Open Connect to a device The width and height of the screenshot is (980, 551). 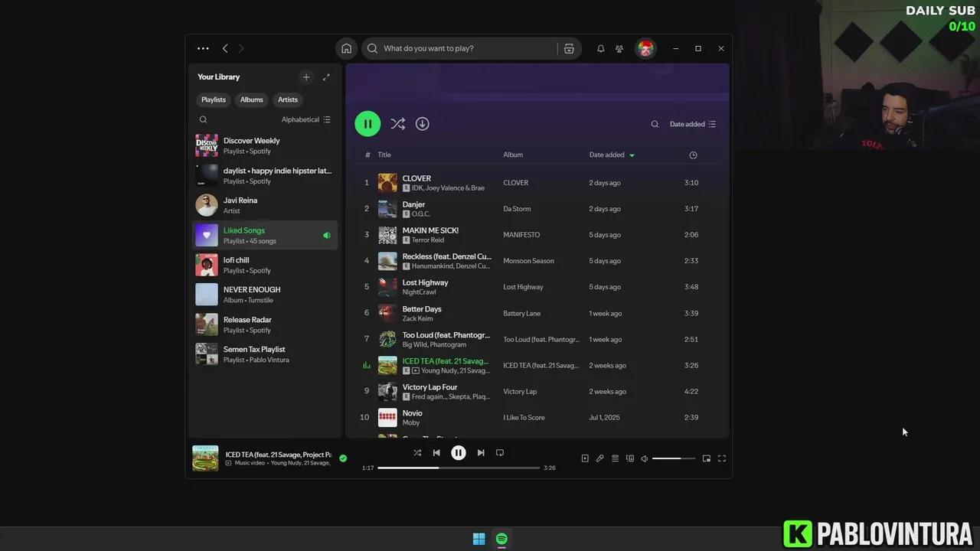[x=630, y=458]
